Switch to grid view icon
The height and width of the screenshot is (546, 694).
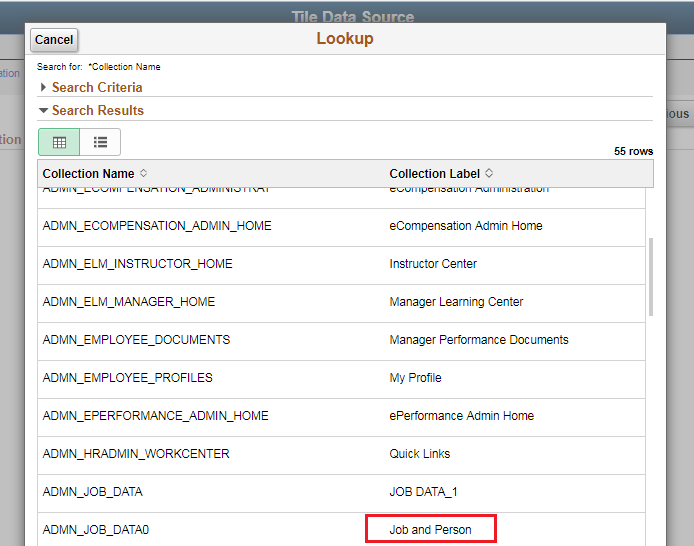point(59,142)
